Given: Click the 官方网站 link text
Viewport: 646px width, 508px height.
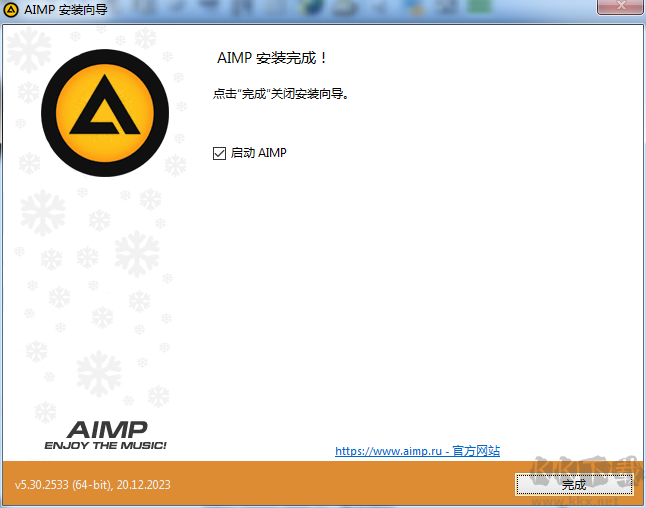Looking at the screenshot, I should [x=474, y=451].
